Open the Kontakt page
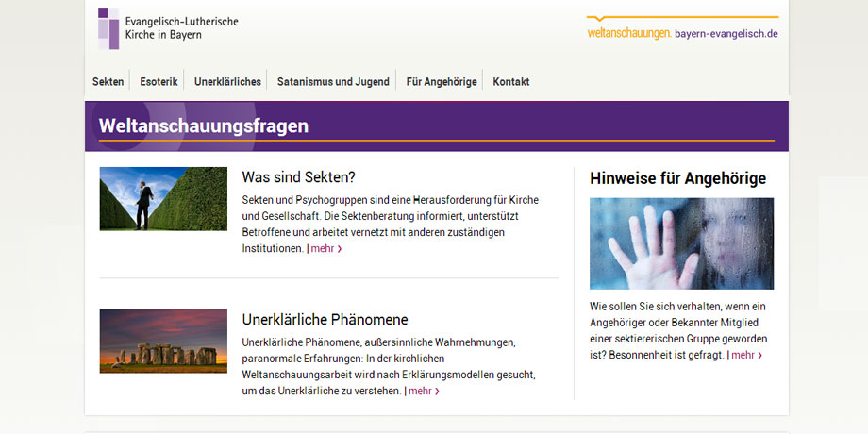The image size is (868, 434). [511, 82]
